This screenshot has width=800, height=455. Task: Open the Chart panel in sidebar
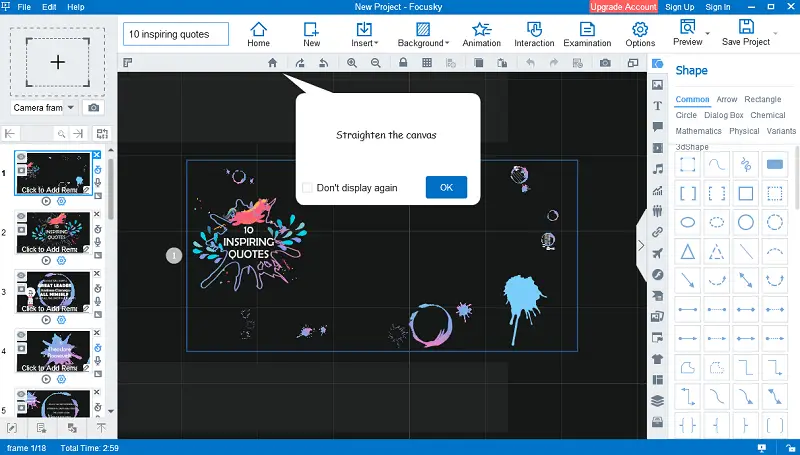658,190
